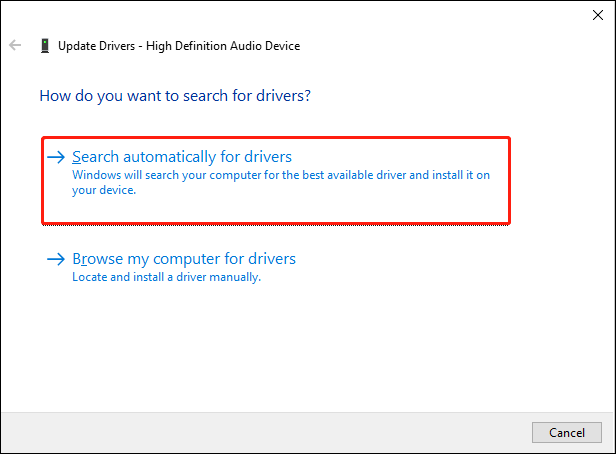Click arrow icon beside Search automatically
The image size is (616, 454).
pyautogui.click(x=56, y=157)
